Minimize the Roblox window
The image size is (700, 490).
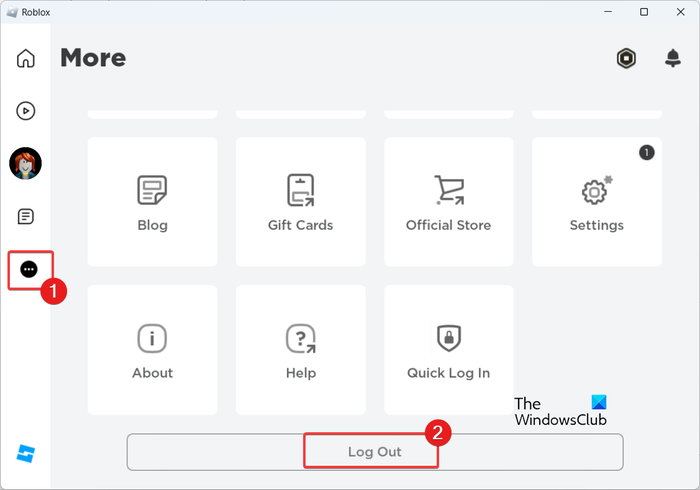(608, 12)
